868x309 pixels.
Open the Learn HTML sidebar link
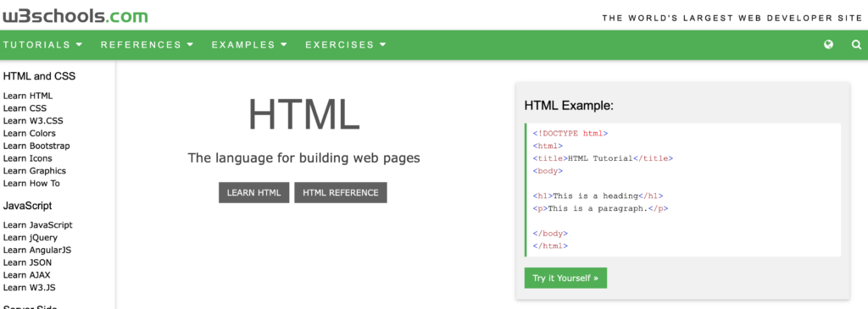click(x=28, y=96)
